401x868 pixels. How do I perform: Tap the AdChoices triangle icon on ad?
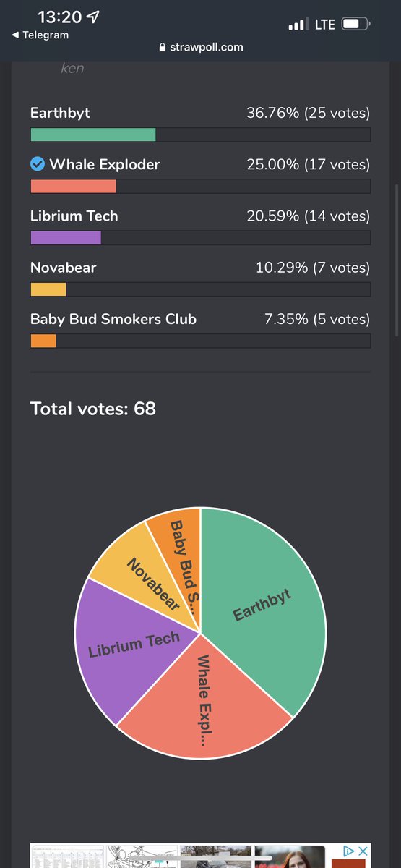349,851
